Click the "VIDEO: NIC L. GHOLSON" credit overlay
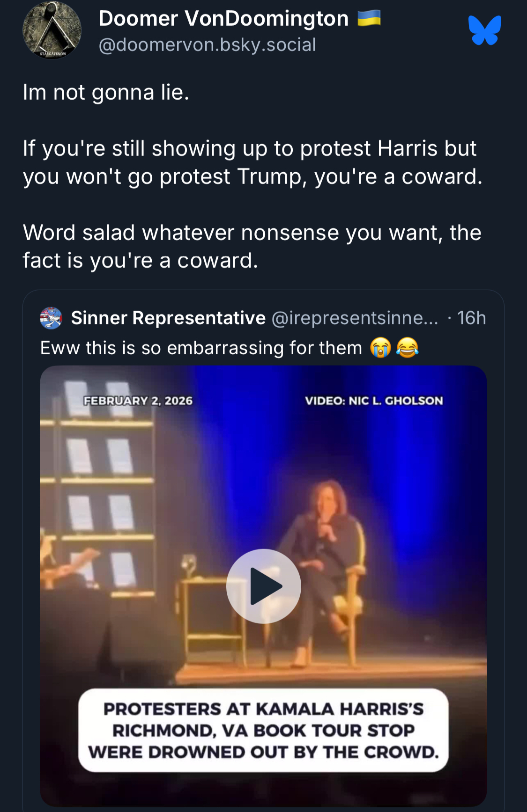Screen dimensions: 527x812 tap(374, 401)
